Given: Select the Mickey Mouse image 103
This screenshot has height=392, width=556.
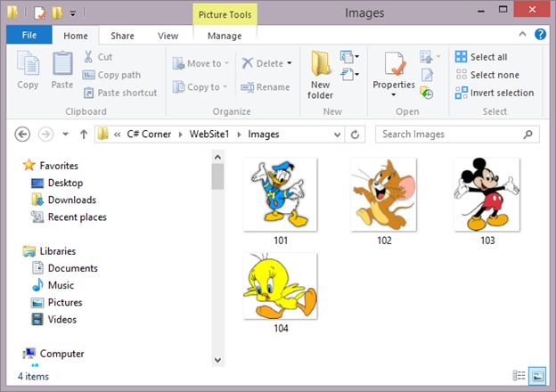Looking at the screenshot, I should [487, 196].
